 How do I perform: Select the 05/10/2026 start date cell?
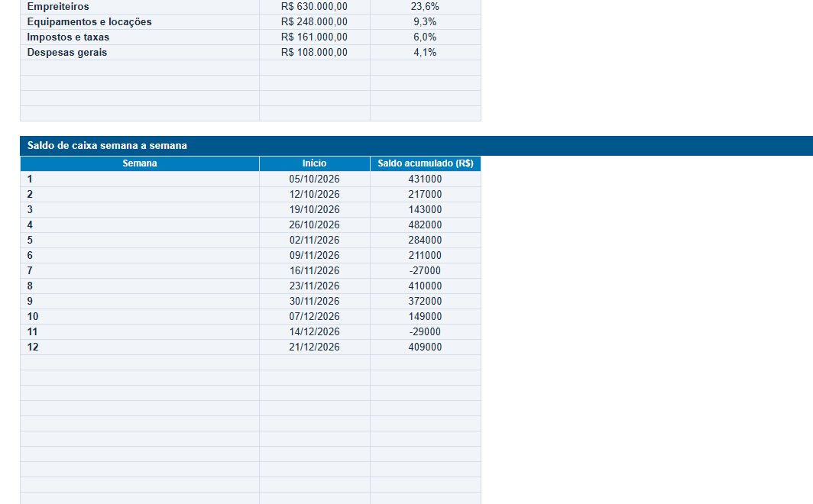315,179
